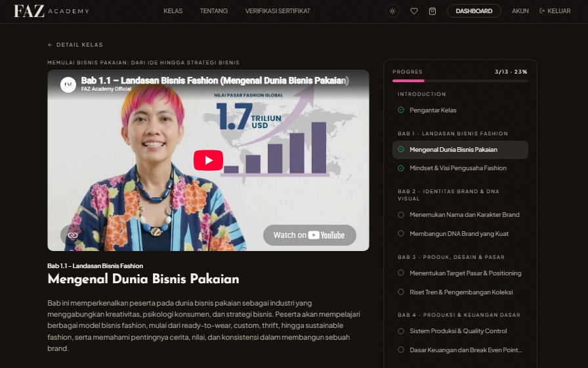The height and width of the screenshot is (368, 588).
Task: Play the video with the red YouTube button
Action: click(208, 160)
